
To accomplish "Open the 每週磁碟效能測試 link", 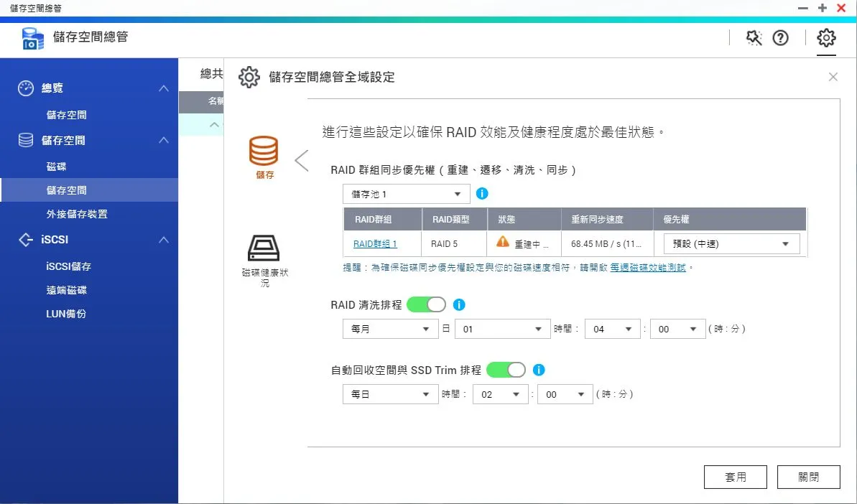I will [x=648, y=268].
